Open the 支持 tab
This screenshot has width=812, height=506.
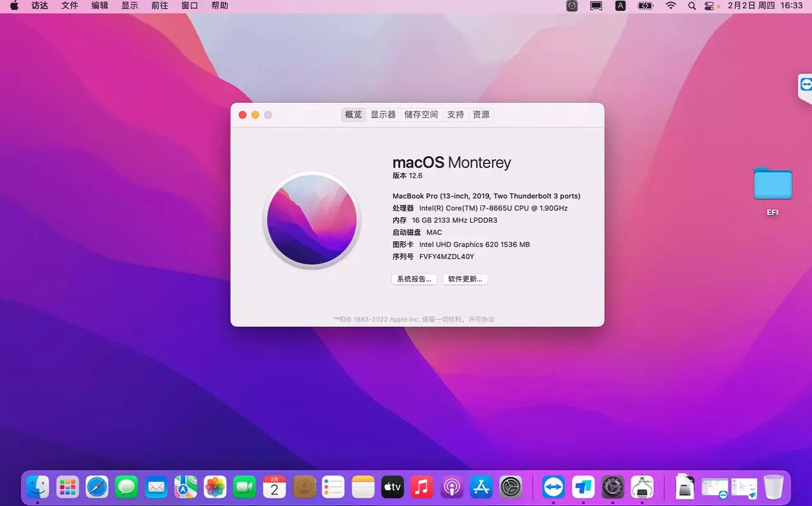coord(455,114)
